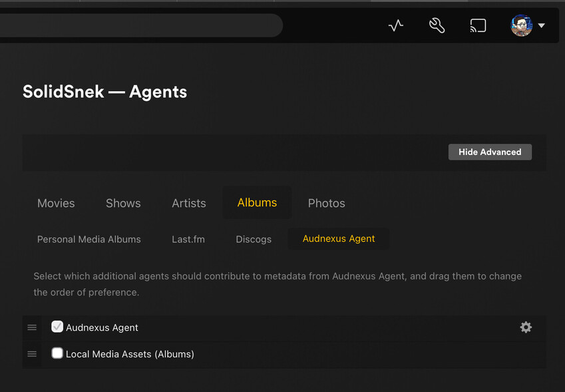Select the Albums tab
This screenshot has width=565, height=392.
(257, 202)
